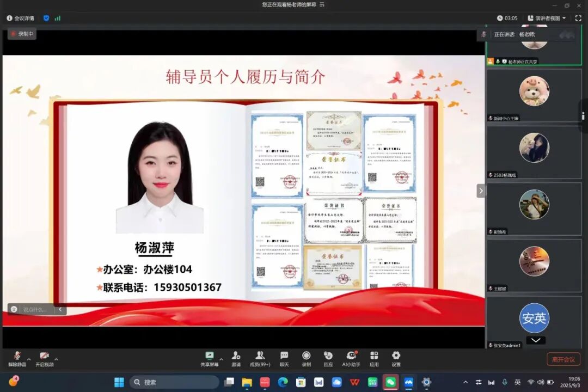588x392 pixels.
Task: Click the taskbar search box (搜索)
Action: (174, 382)
